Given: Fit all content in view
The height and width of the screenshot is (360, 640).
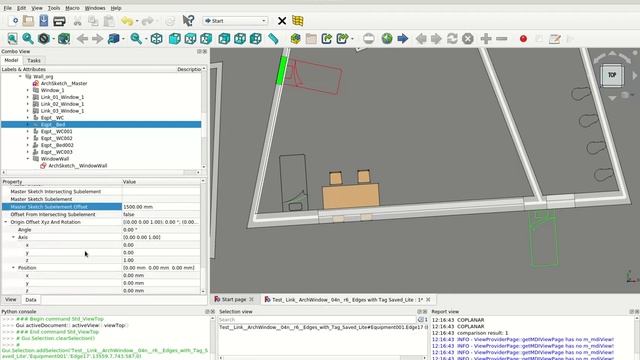Looking at the screenshot, I should point(13,39).
